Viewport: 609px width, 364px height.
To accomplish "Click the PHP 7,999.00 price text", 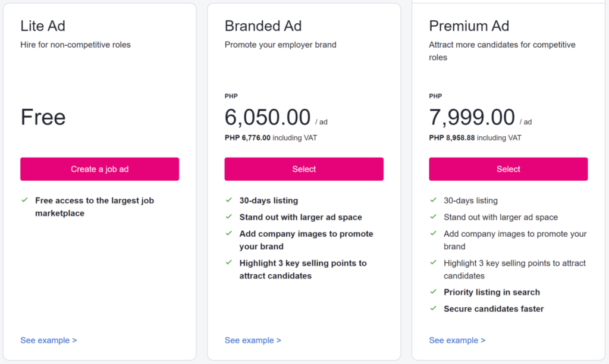I will pos(472,117).
